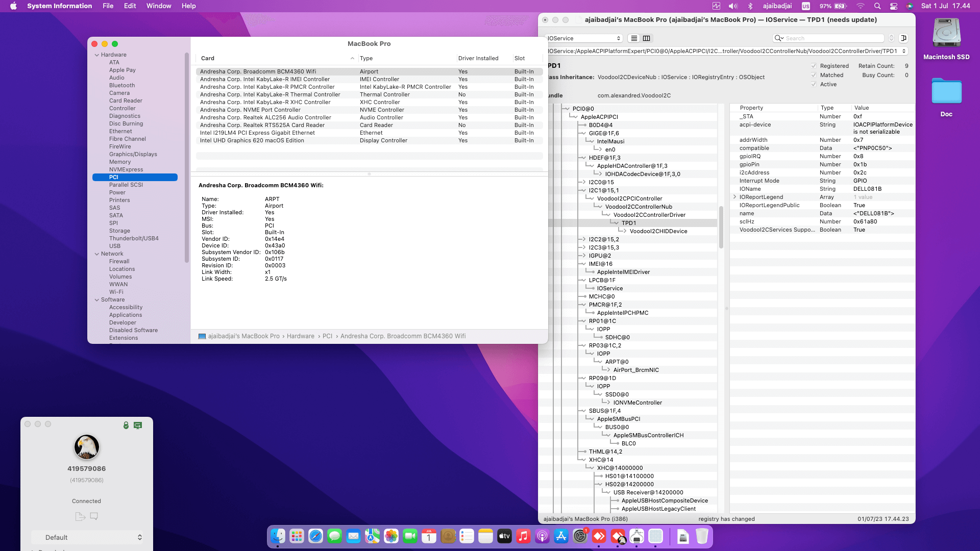The height and width of the screenshot is (551, 980).
Task: Open Control Center in the menu bar
Action: (893, 6)
